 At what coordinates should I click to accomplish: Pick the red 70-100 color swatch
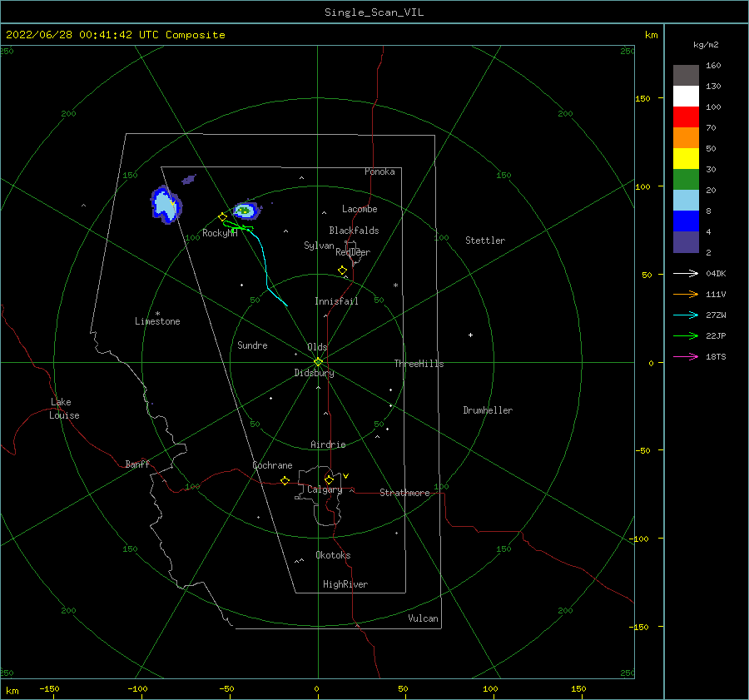click(686, 117)
